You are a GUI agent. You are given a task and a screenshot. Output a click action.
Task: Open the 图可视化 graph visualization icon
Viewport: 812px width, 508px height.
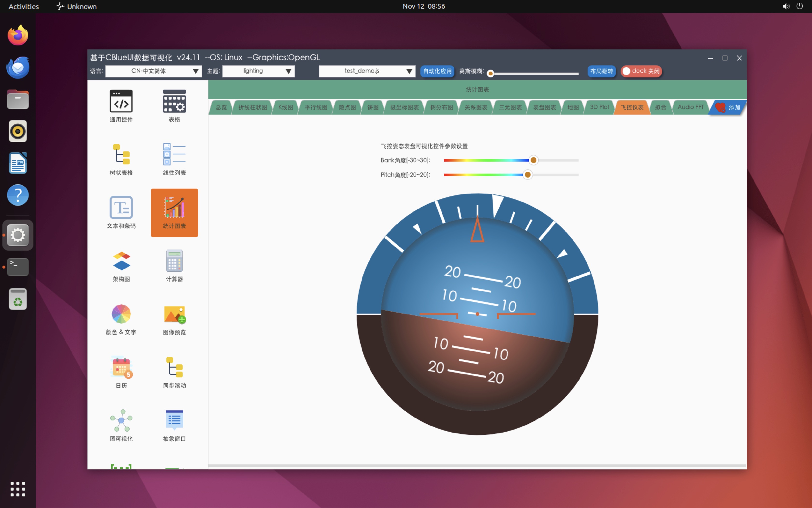click(121, 425)
